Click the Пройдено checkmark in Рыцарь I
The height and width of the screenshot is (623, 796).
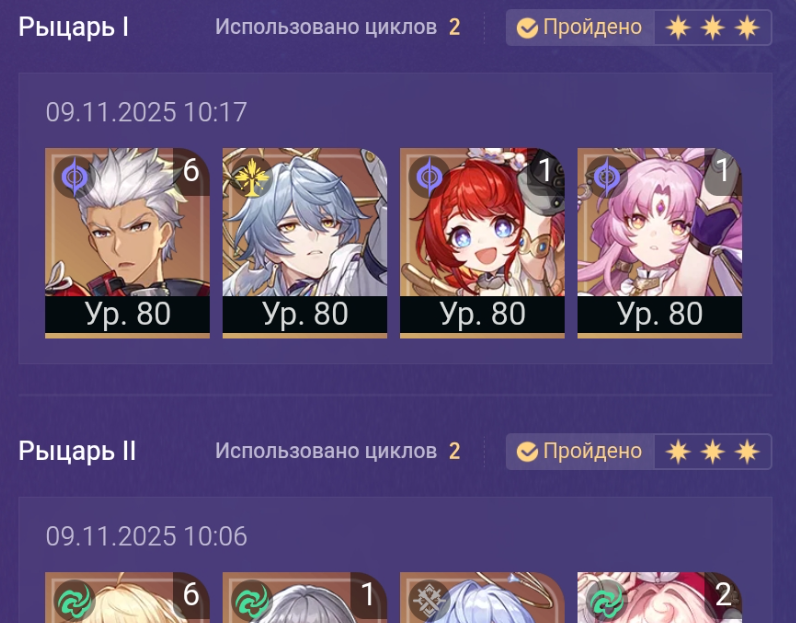(x=527, y=28)
